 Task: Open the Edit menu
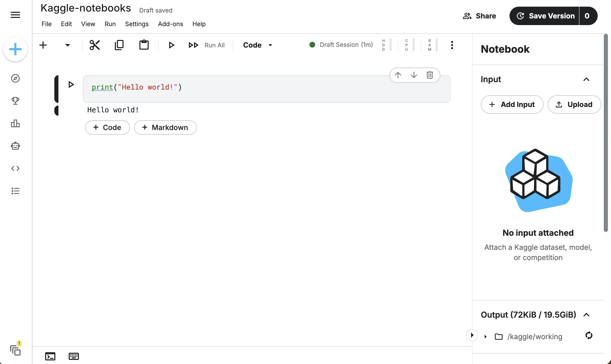[x=66, y=24]
